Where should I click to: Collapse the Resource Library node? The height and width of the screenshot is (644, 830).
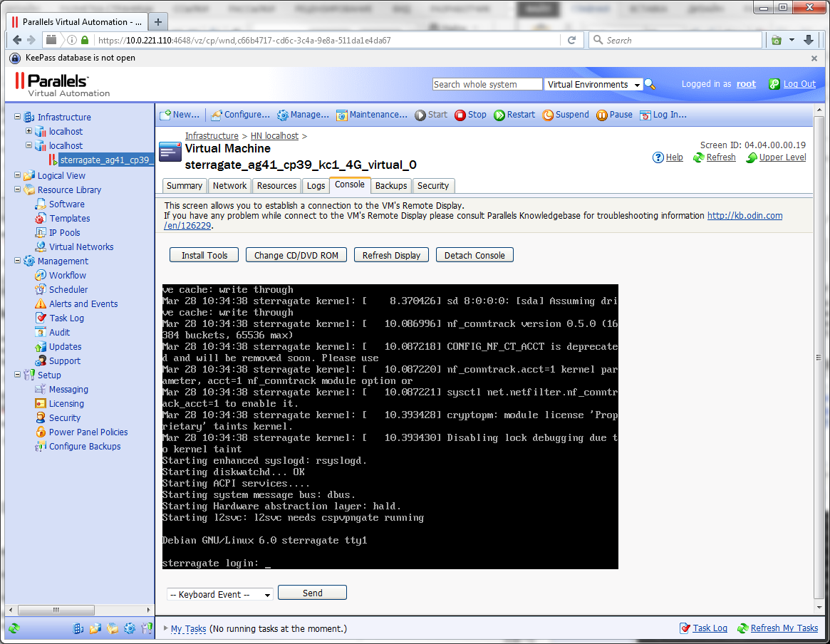18,189
